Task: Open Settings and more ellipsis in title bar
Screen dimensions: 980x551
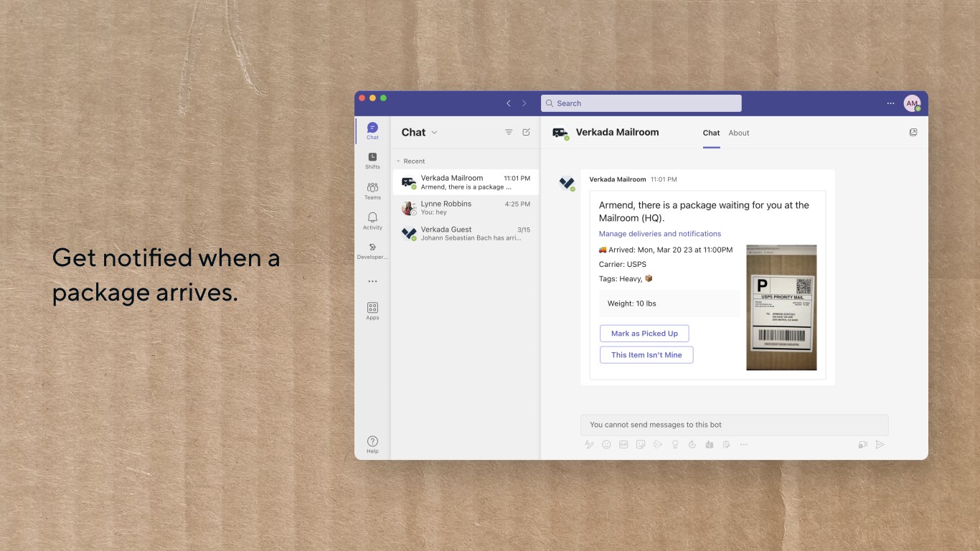Action: click(x=890, y=103)
